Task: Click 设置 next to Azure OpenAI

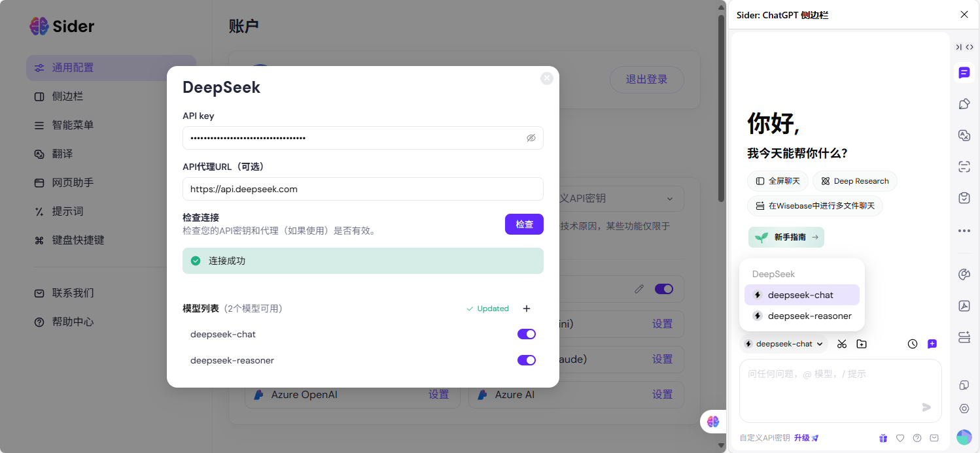Action: click(x=439, y=395)
